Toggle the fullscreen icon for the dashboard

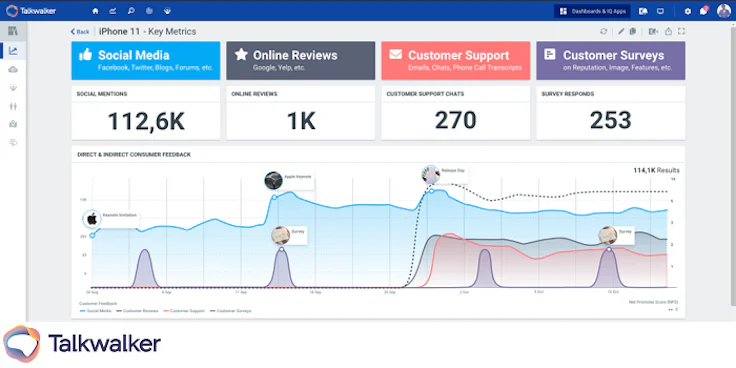682,31
